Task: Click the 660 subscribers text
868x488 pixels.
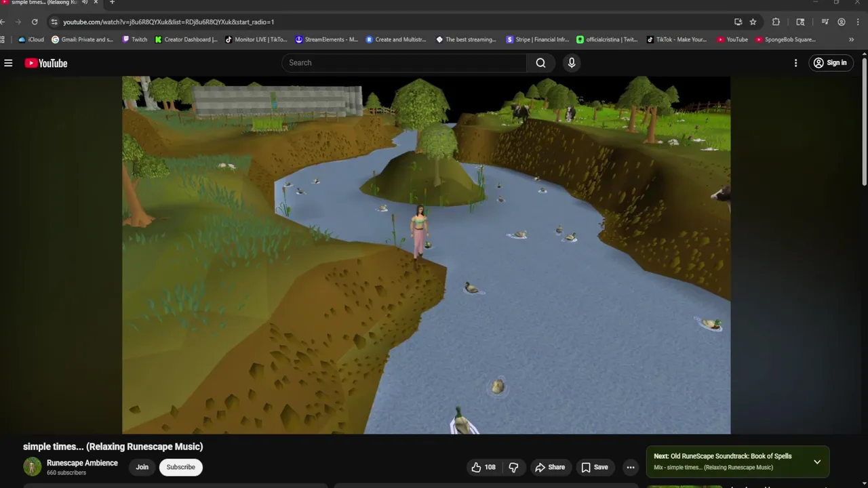Action: click(x=66, y=472)
